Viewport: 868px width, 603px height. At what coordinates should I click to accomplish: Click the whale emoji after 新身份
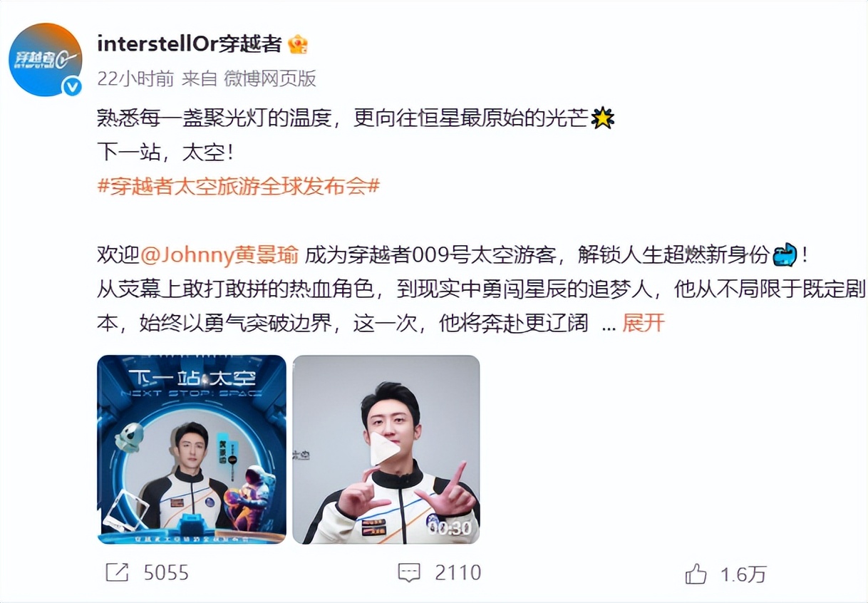785,255
